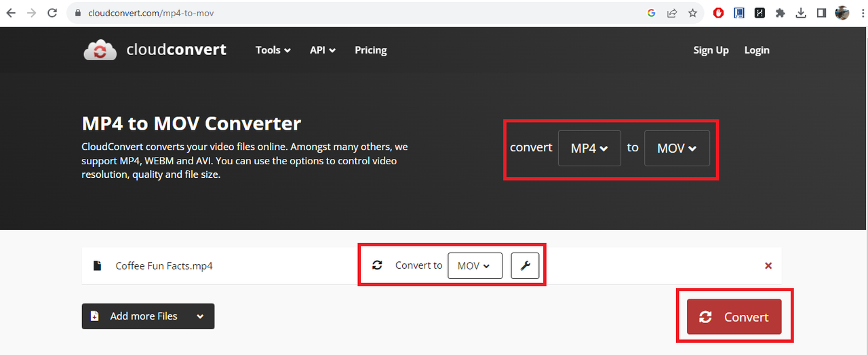Click the Google icon in address bar
The image size is (868, 355).
652,13
